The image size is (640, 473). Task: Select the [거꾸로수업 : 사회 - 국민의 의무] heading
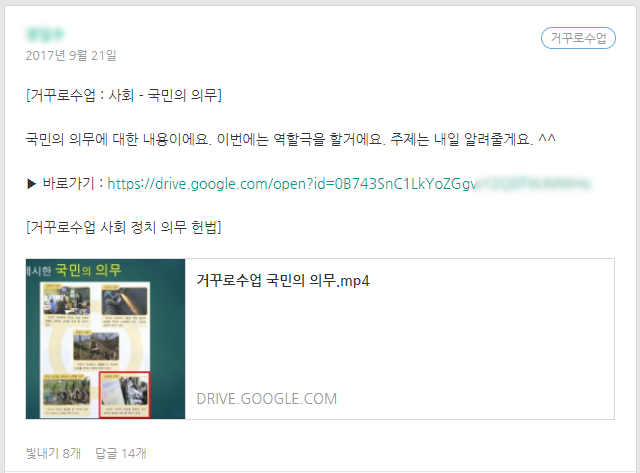124,95
